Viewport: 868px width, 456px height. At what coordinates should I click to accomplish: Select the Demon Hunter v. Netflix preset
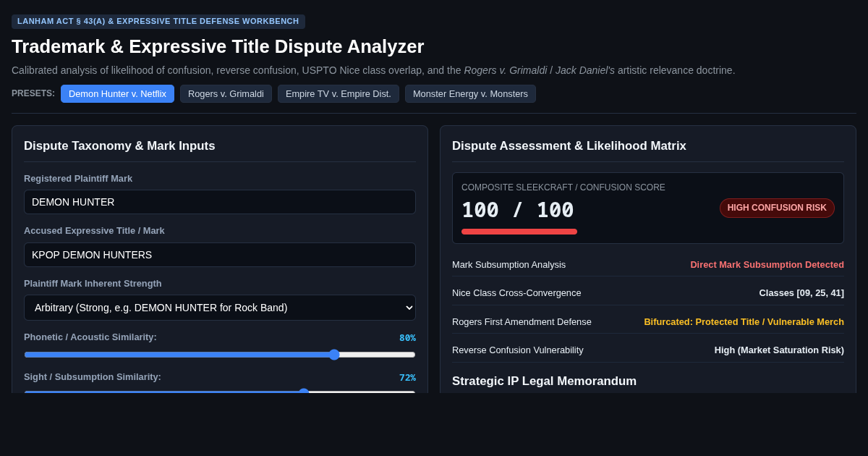(x=117, y=93)
